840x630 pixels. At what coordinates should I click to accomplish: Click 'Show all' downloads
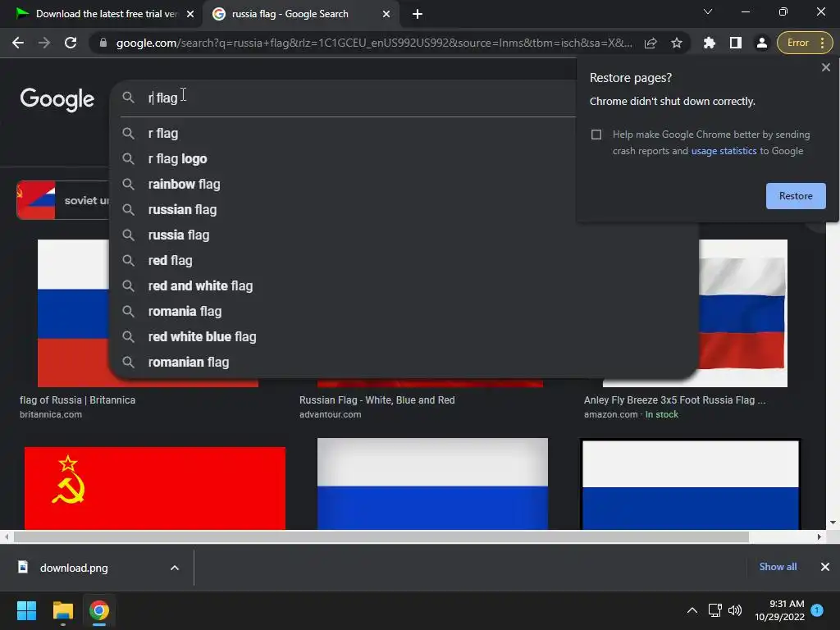pyautogui.click(x=778, y=567)
